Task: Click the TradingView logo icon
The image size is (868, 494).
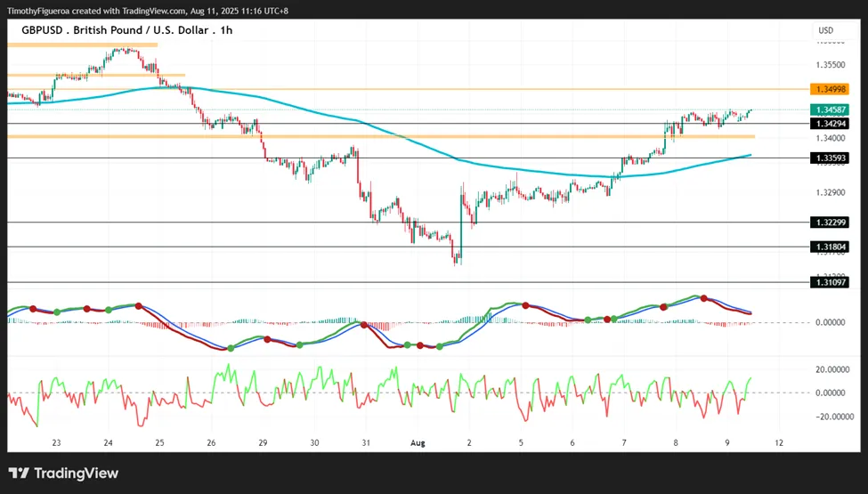Action: pos(19,474)
